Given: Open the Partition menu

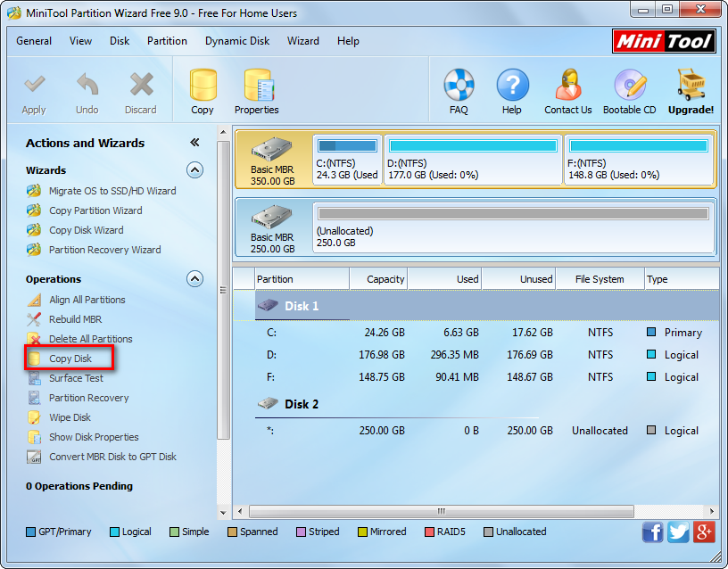Looking at the screenshot, I should tap(167, 41).
